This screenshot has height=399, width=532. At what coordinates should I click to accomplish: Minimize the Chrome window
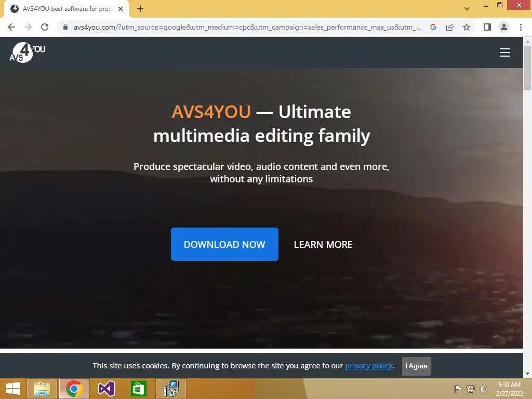tap(486, 5)
